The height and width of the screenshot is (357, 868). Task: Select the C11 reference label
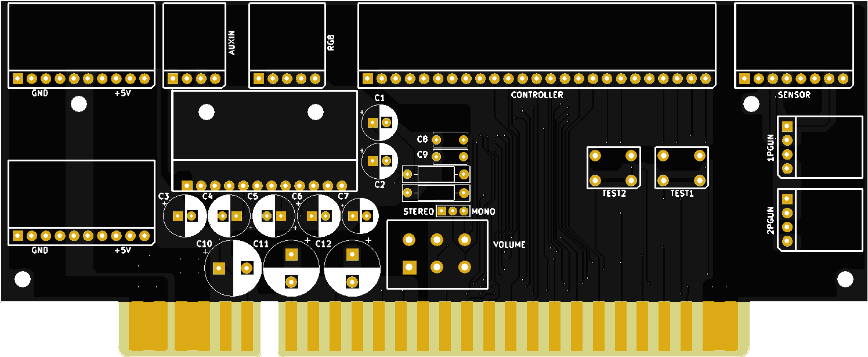click(261, 243)
